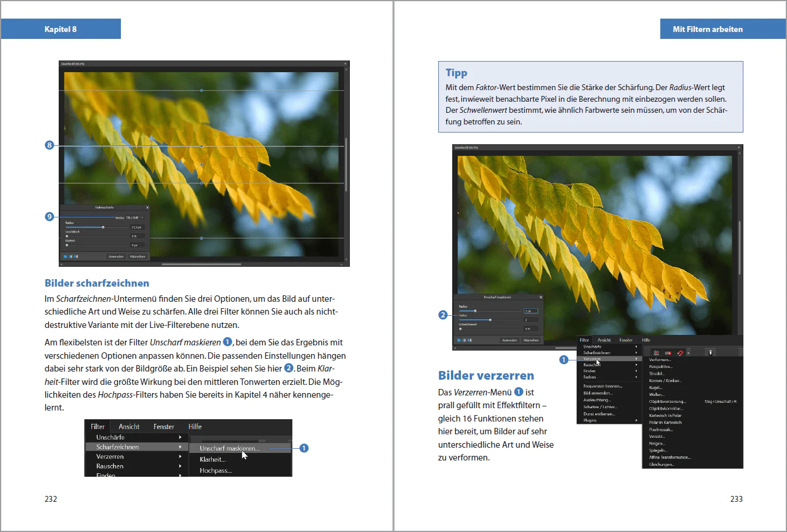The image size is (787, 532).
Task: Choose Frequenzen trennen… from the Filter menu
Action: click(x=603, y=386)
